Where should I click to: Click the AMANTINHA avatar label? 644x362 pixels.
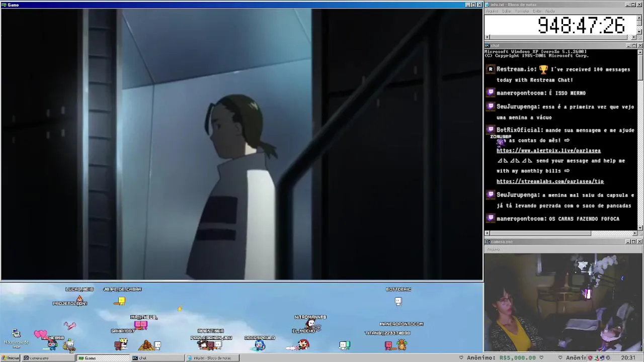(211, 331)
